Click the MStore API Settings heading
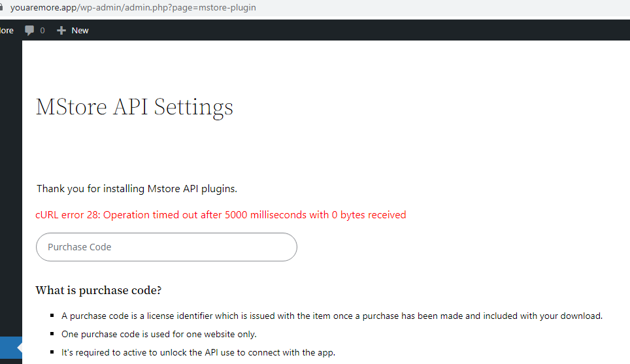 (135, 107)
